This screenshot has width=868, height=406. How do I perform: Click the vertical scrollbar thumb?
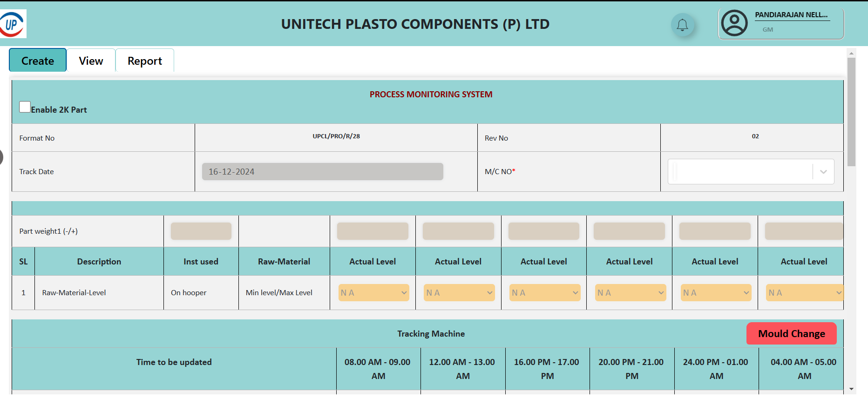[x=851, y=112]
